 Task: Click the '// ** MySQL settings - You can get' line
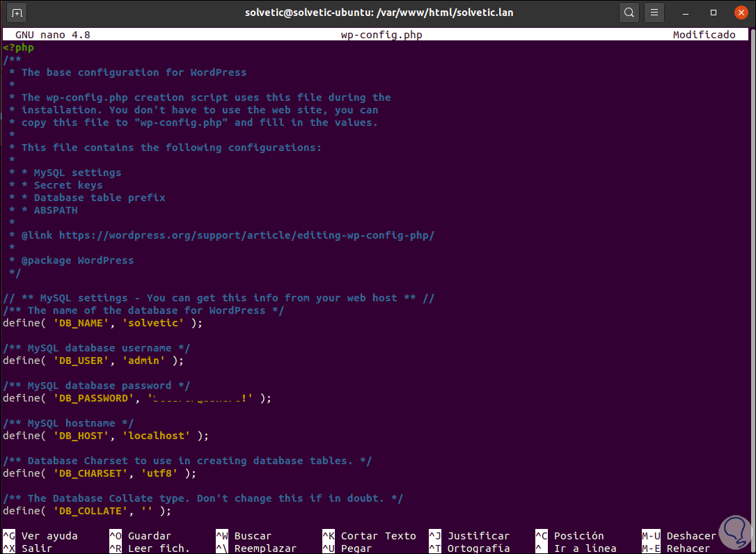(219, 298)
